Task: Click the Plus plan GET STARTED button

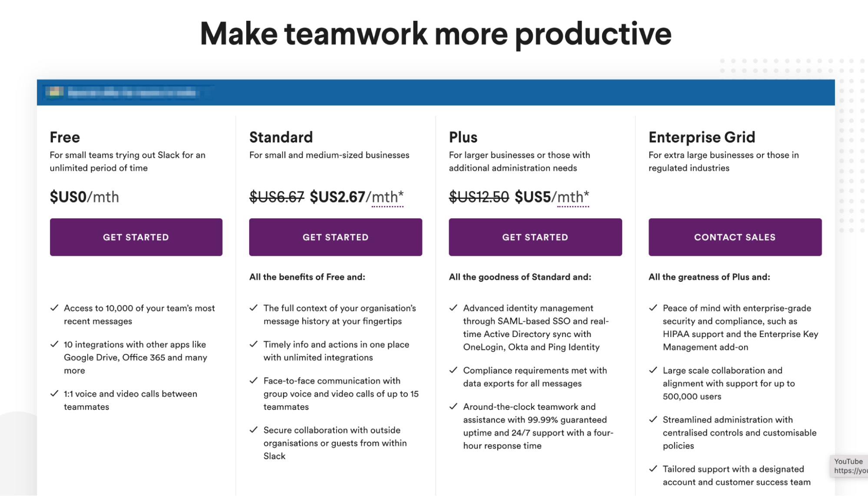Action: pyautogui.click(x=535, y=237)
